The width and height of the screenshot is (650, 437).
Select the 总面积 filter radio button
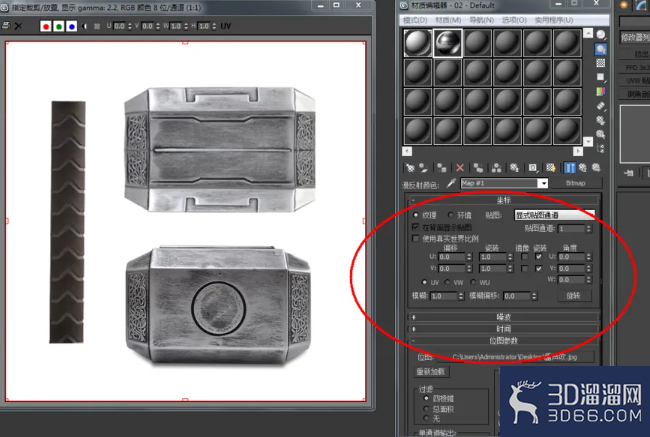[426, 409]
